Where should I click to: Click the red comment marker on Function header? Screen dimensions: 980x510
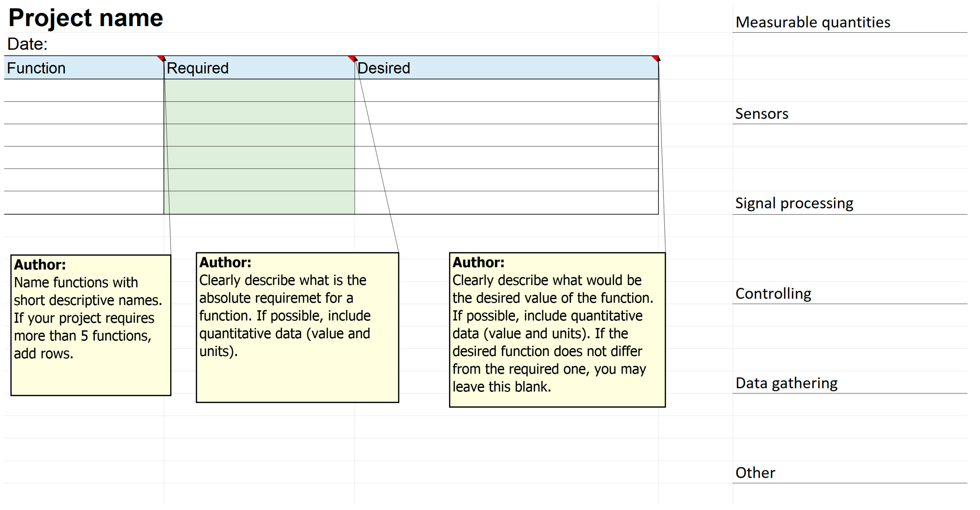tap(161, 58)
